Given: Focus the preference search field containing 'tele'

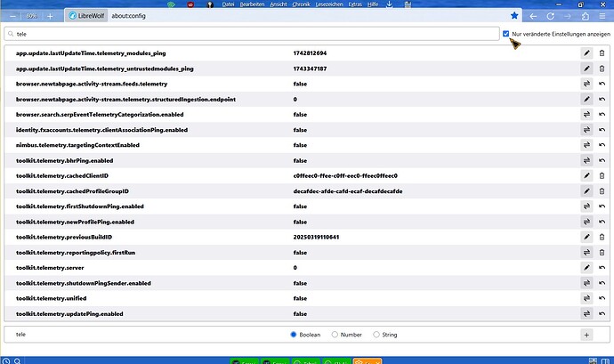Looking at the screenshot, I should (x=252, y=34).
